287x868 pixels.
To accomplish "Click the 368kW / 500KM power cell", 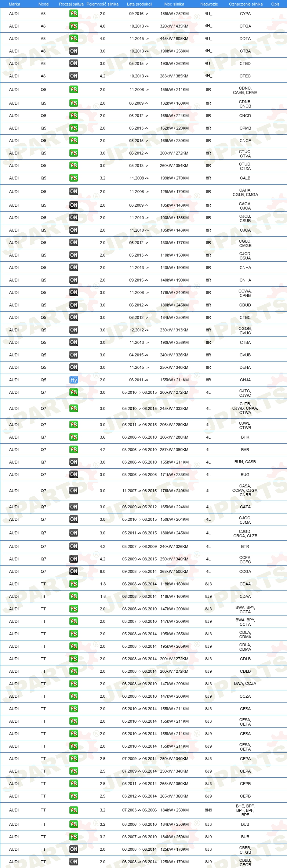I will click(x=174, y=571).
